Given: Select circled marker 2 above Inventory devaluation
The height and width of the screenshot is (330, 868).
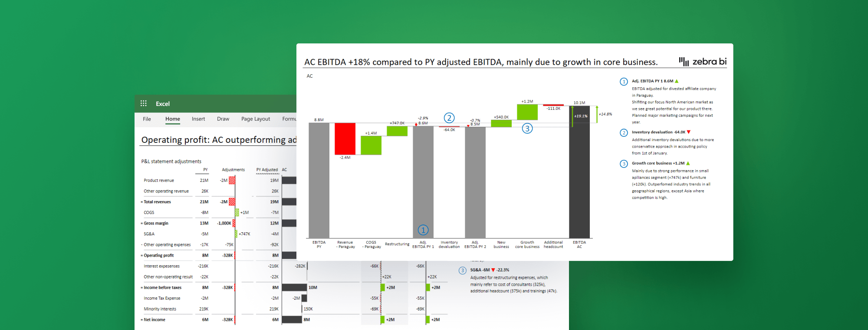Looking at the screenshot, I should pyautogui.click(x=449, y=118).
